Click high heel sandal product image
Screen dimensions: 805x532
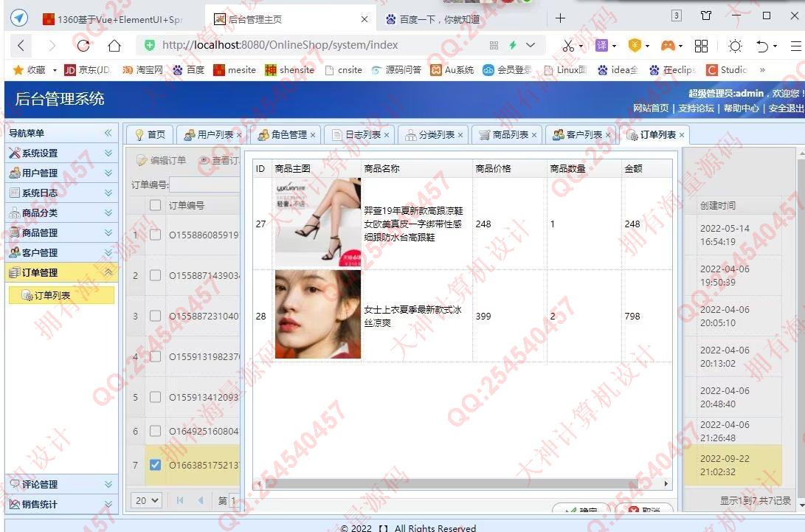(x=318, y=223)
